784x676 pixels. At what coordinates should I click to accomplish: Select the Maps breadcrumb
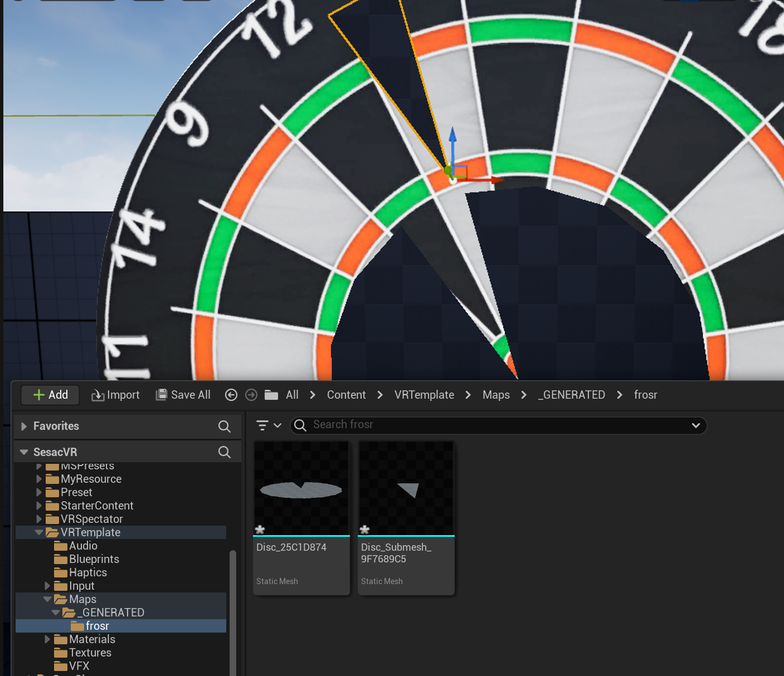click(x=496, y=395)
